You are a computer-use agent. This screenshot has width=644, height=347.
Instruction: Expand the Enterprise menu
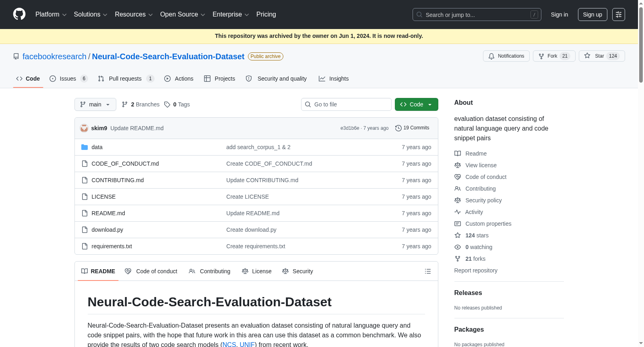(x=231, y=15)
